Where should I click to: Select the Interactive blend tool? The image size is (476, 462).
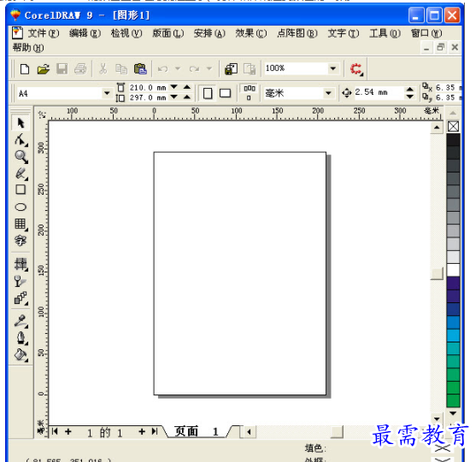21,298
